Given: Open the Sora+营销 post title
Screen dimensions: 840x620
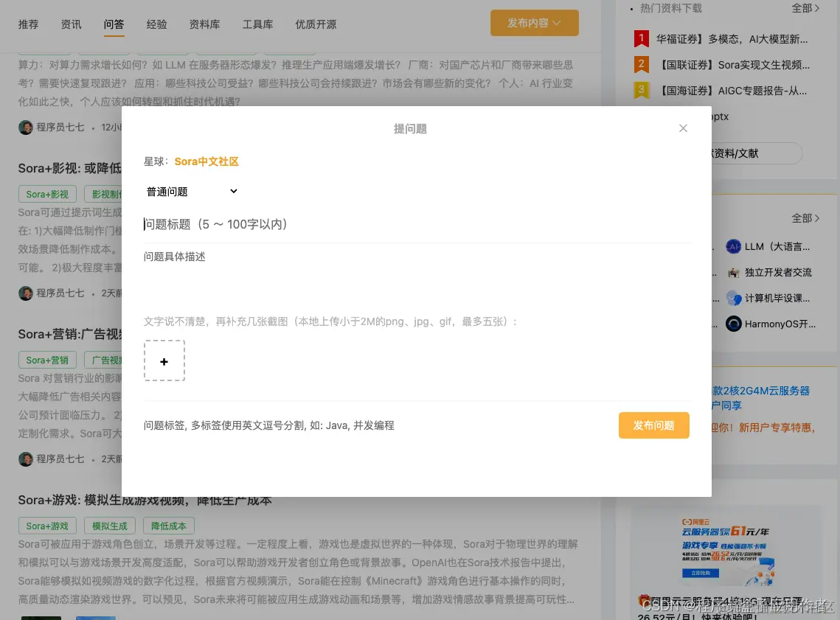Looking at the screenshot, I should coord(69,334).
